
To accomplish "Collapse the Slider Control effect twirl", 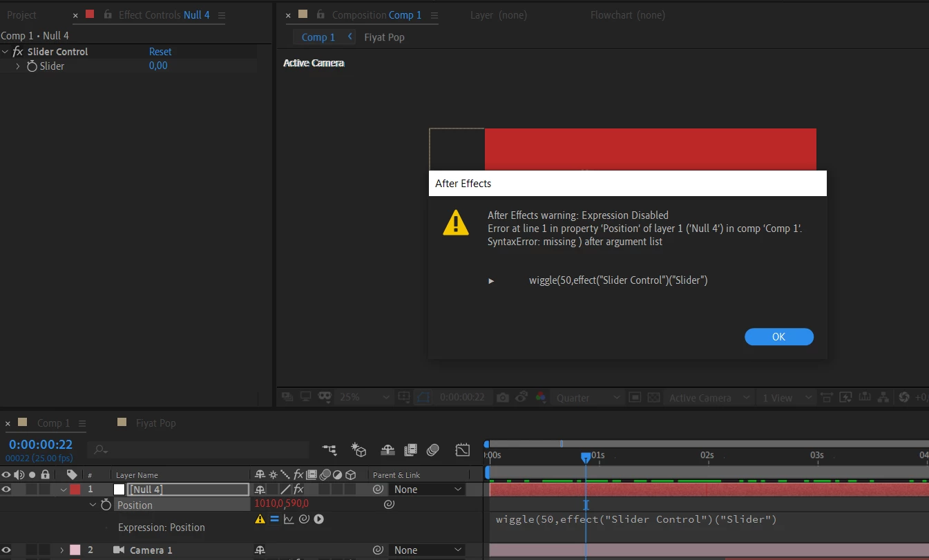I will click(6, 52).
